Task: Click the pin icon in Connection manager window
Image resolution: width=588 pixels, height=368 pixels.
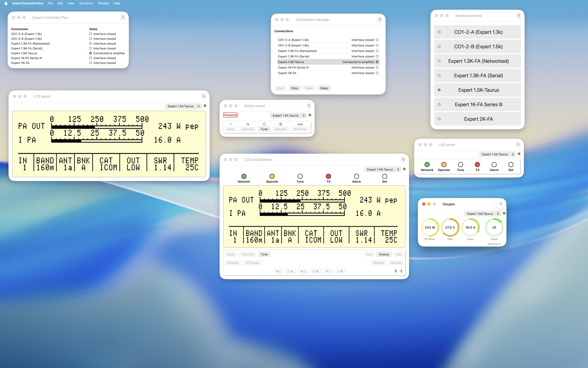Action: [x=380, y=20]
